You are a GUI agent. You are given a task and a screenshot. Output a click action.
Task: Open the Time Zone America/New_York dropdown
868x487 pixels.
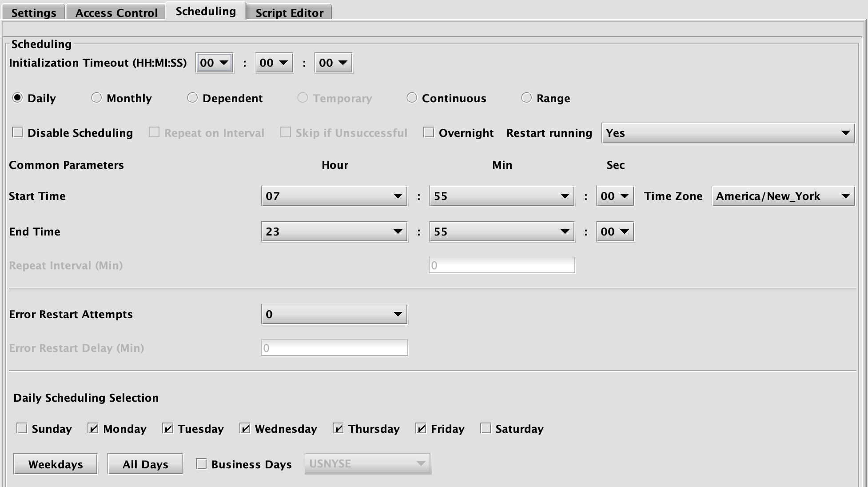point(783,196)
